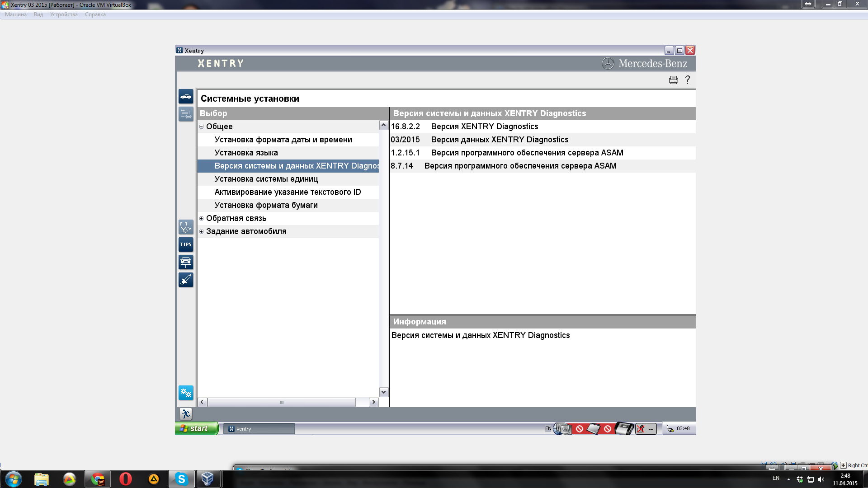Viewport: 868px width, 488px height.
Task: Open Skype from host taskbar
Action: 182,479
